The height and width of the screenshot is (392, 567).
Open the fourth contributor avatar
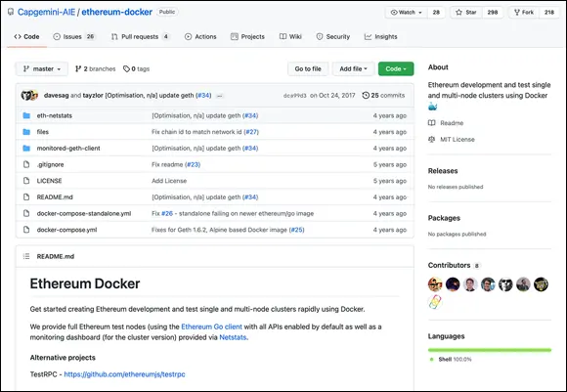coord(488,284)
